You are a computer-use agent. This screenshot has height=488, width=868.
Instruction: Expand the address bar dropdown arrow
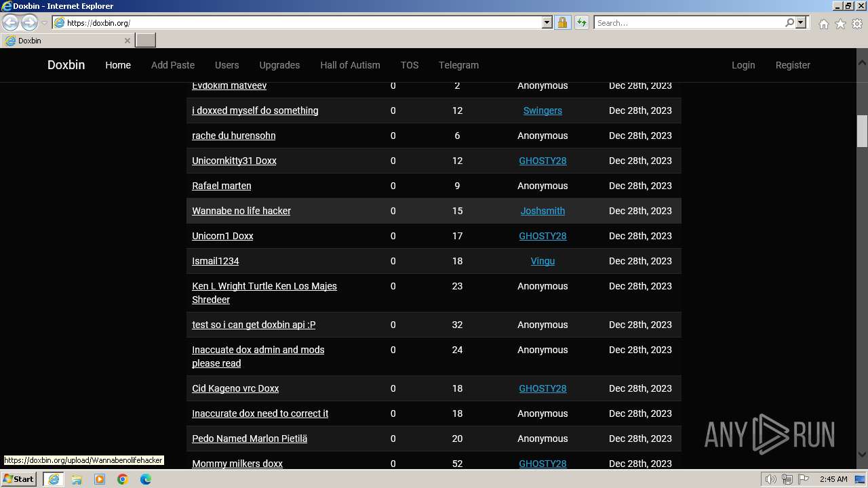tap(547, 22)
